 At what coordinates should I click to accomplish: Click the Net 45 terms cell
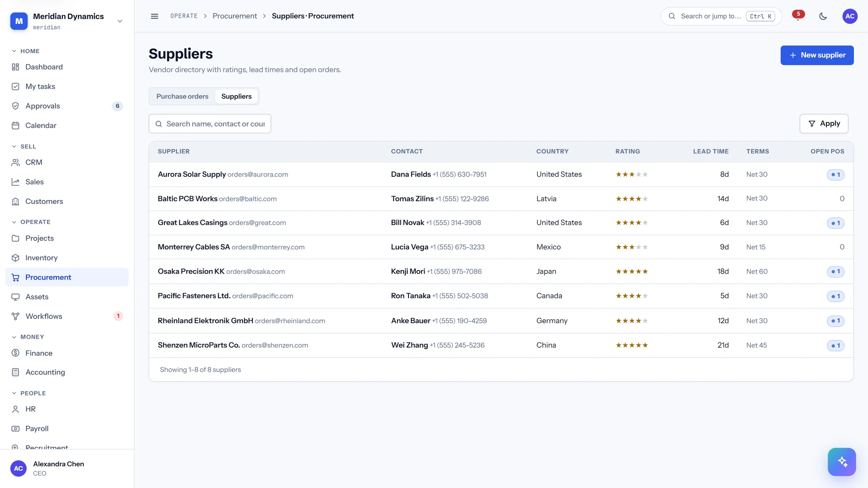[x=756, y=345]
